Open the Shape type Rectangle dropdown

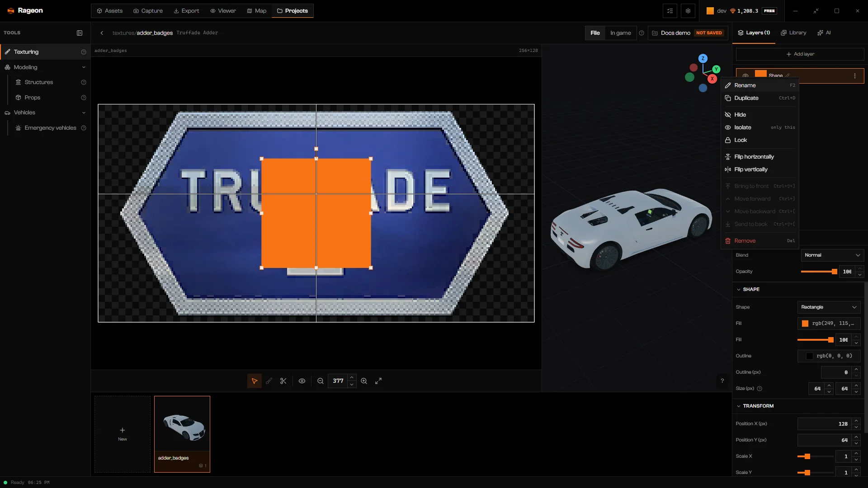tap(829, 307)
